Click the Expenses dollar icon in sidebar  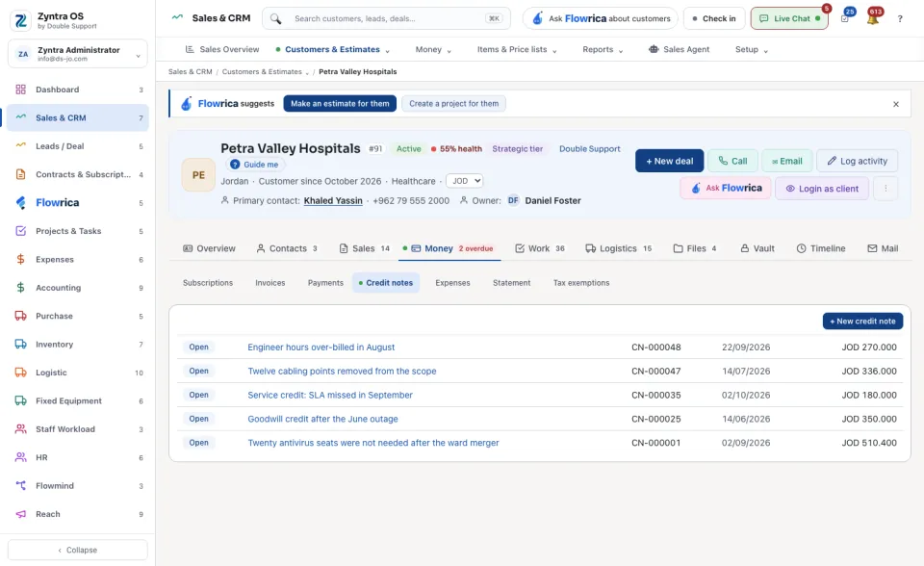click(x=20, y=260)
